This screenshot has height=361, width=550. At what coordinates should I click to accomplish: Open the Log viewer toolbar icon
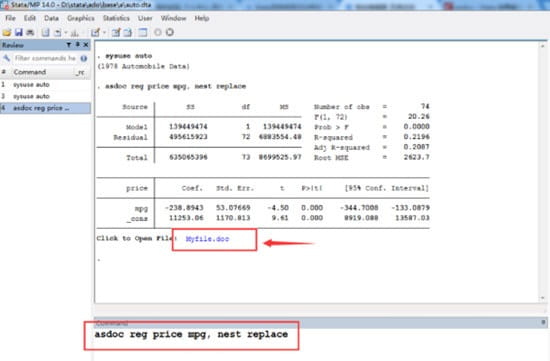pyautogui.click(x=46, y=33)
